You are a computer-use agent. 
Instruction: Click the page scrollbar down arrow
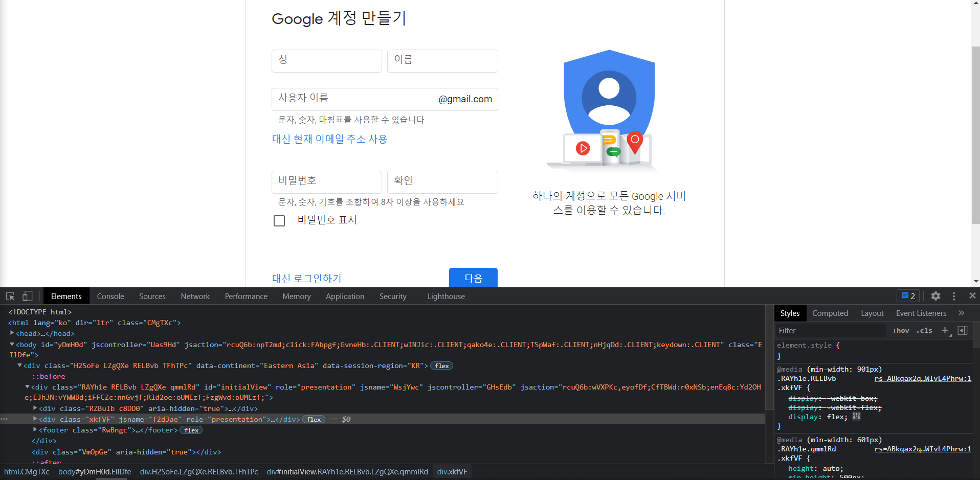coord(975,281)
